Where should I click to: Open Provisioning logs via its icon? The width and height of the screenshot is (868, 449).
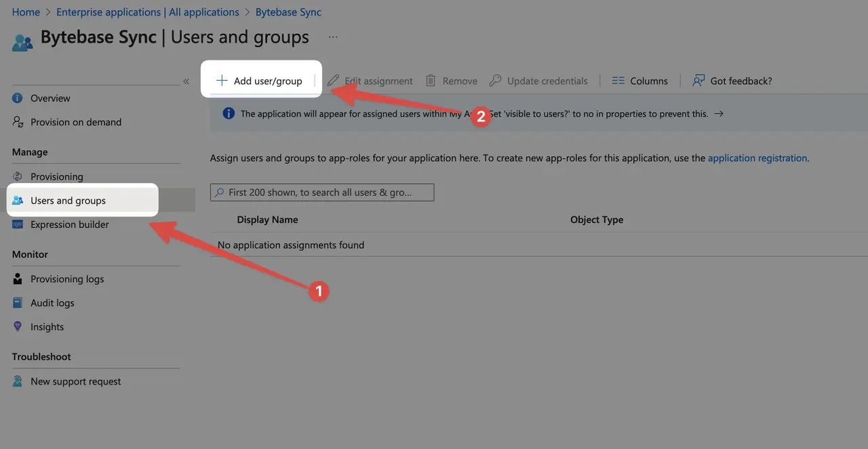point(18,278)
